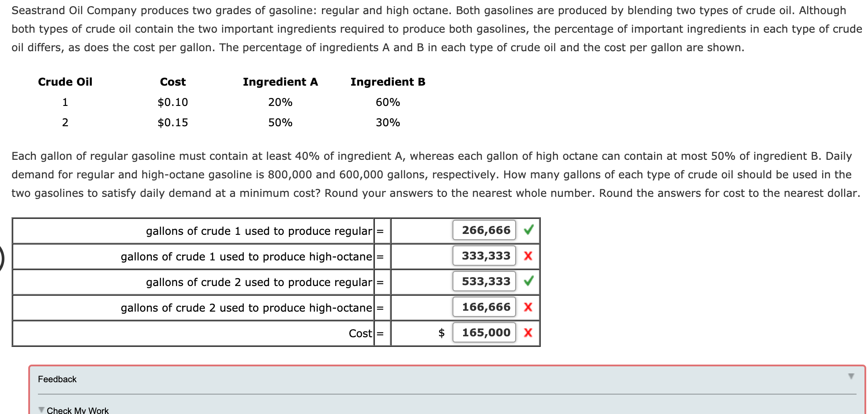Click label 'gallons of crude 1 used to produce regular'
The image size is (868, 414).
(259, 231)
